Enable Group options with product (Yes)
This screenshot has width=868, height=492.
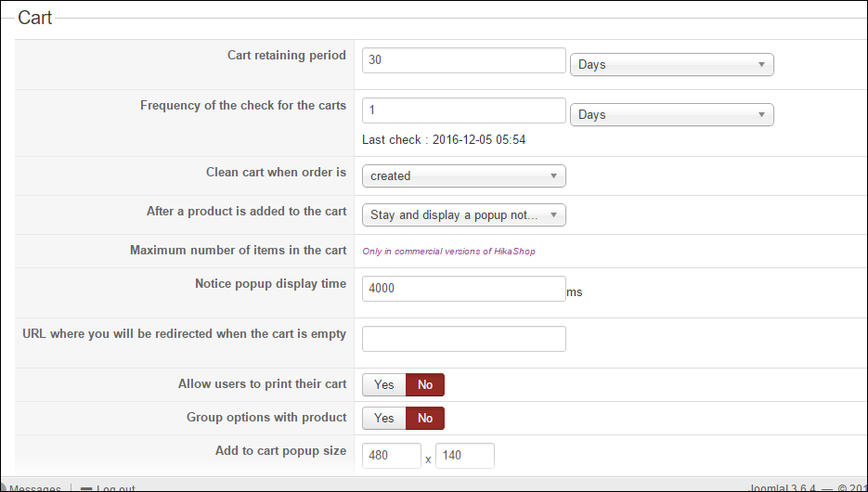coord(383,419)
